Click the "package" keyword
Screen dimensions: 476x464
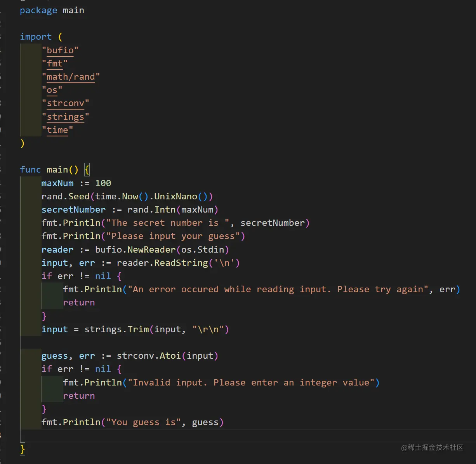coord(38,10)
